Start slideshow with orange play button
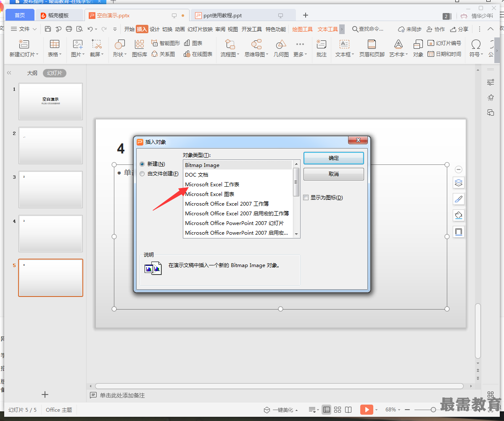 tap(367, 409)
